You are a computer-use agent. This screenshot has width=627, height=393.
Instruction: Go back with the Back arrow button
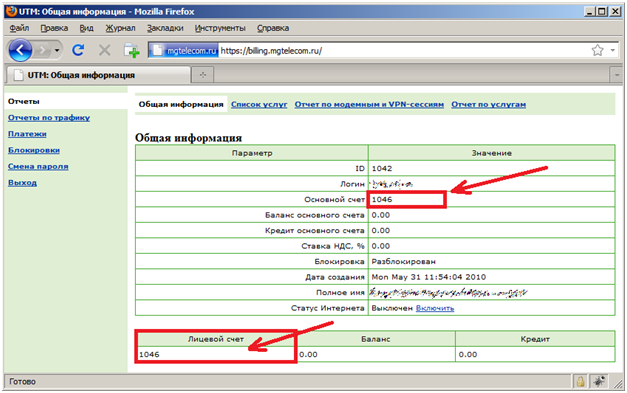coord(20,50)
